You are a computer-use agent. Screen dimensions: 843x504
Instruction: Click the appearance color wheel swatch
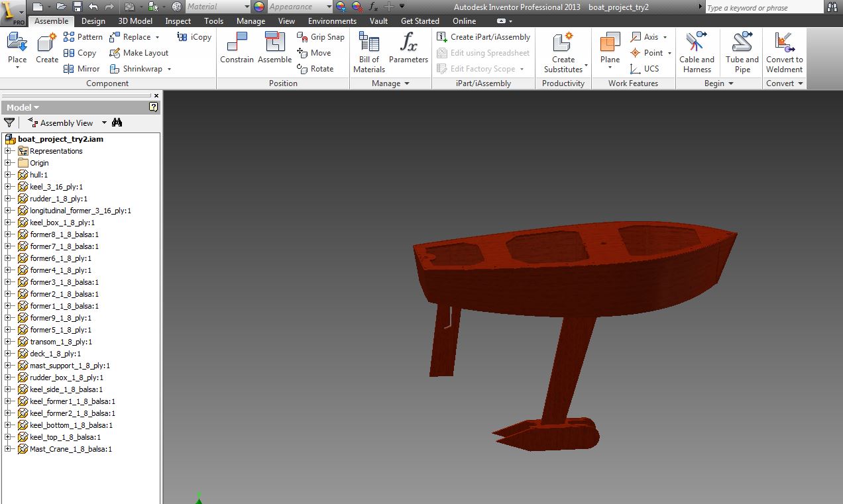coord(258,7)
